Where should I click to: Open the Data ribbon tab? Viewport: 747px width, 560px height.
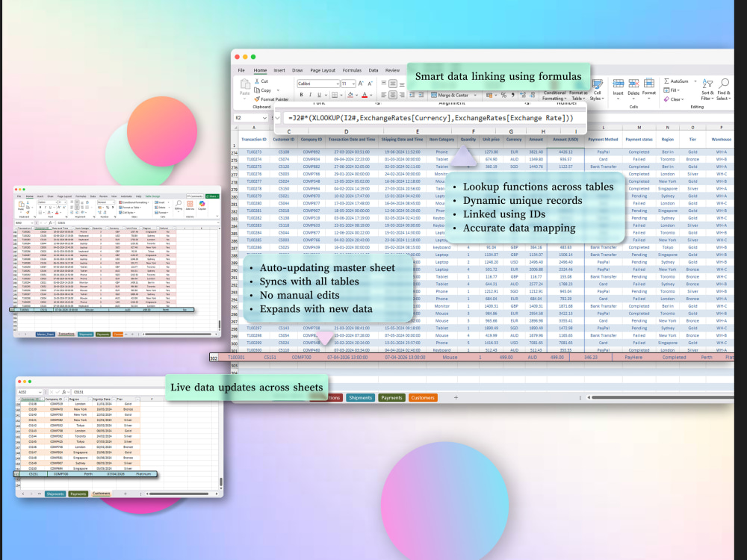[373, 70]
